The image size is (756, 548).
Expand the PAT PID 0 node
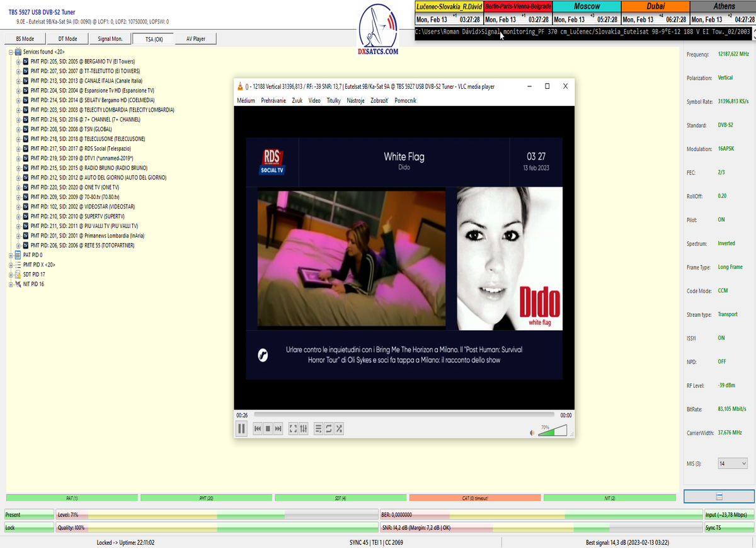[11, 255]
